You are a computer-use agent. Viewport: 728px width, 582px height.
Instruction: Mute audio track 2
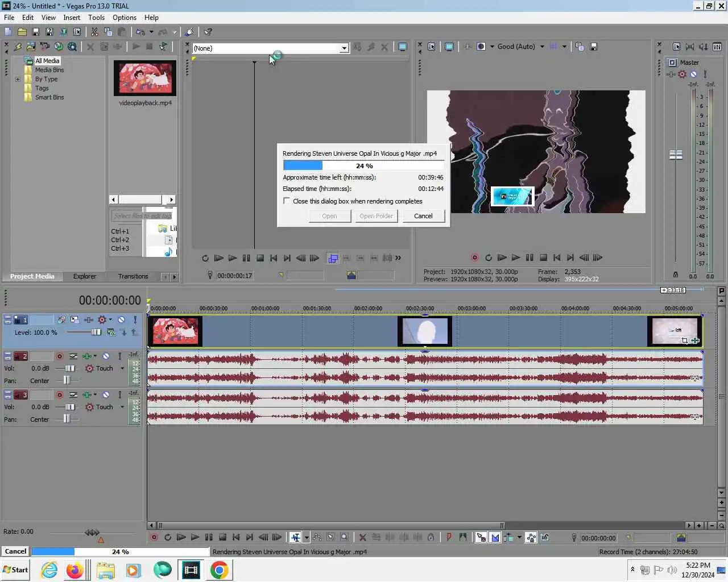point(106,356)
